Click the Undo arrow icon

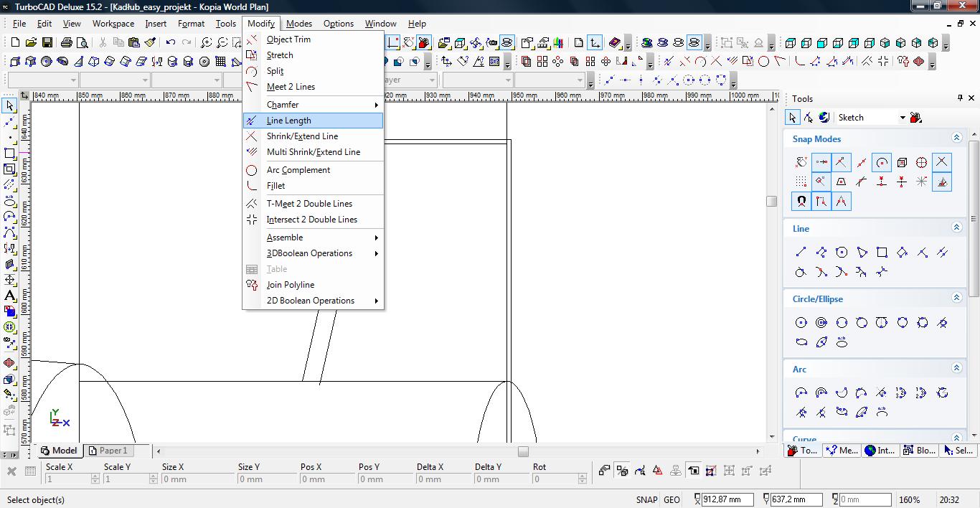point(171,43)
